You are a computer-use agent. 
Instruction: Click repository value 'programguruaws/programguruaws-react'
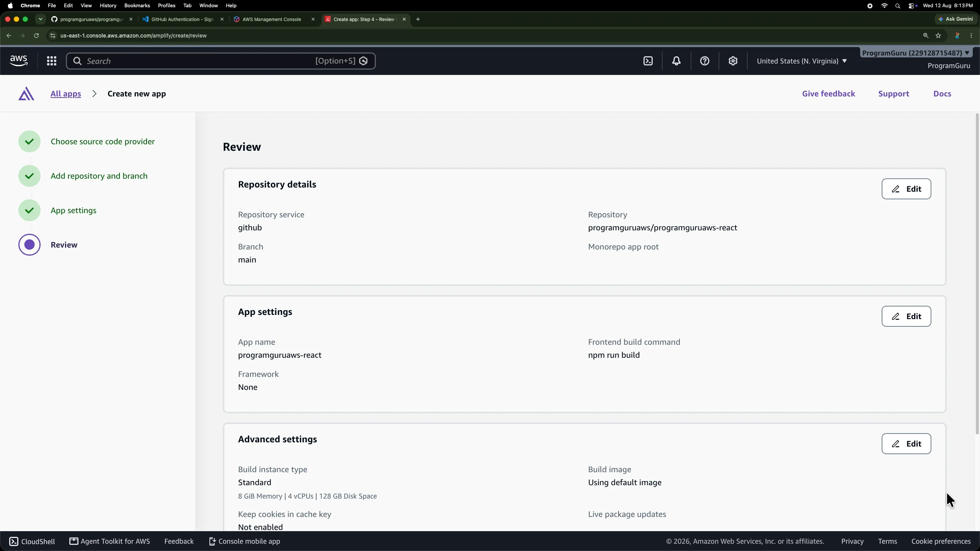point(662,228)
